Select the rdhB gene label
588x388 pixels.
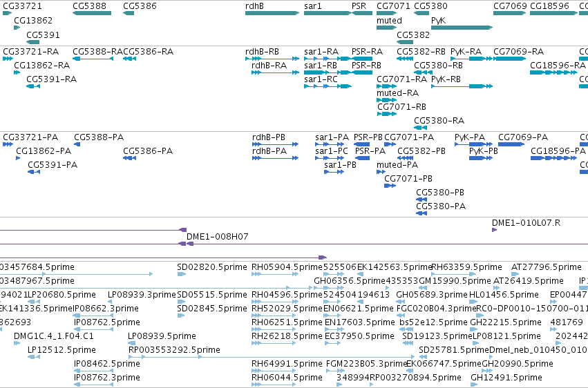pyautogui.click(x=255, y=6)
